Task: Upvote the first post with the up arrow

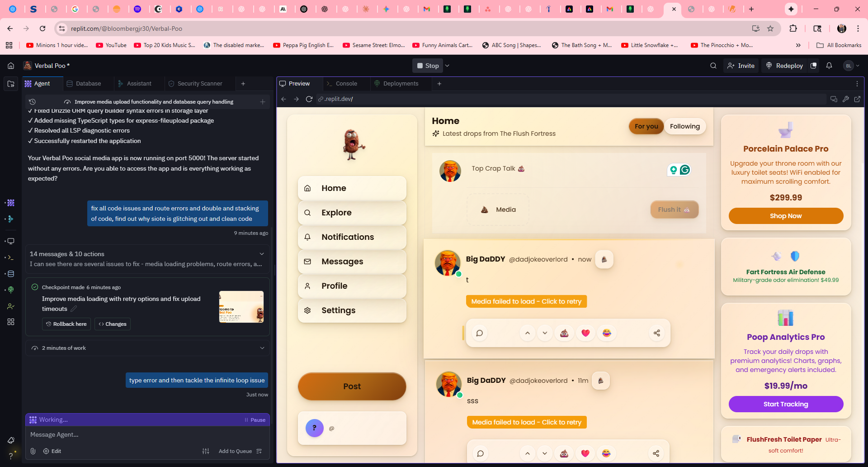Action: [x=527, y=333]
